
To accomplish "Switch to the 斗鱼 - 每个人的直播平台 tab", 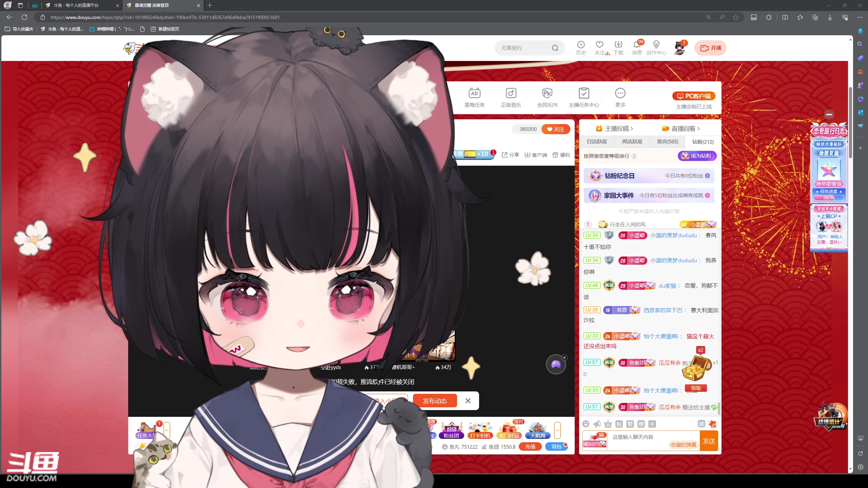I will [x=81, y=5].
